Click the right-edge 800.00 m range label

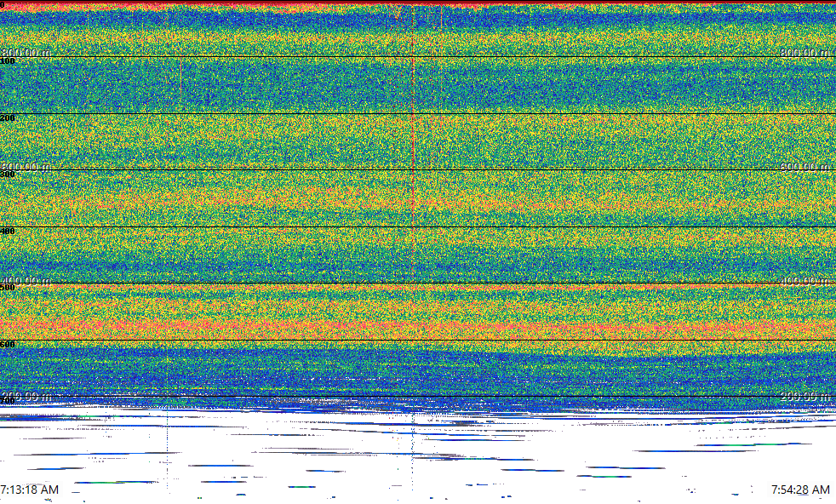pos(805,52)
